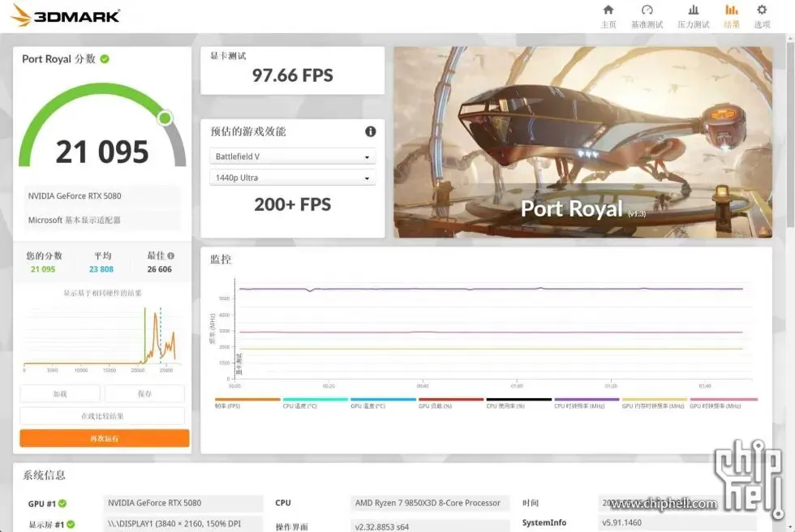Click the AMD Ryzen 7 9850X3D processor field
795x532 pixels.
click(x=429, y=503)
